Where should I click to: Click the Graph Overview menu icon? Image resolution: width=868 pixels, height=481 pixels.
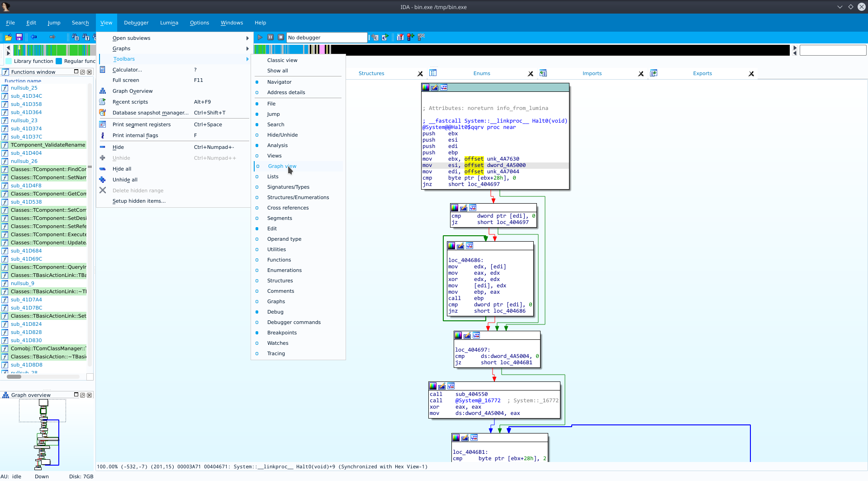(103, 91)
